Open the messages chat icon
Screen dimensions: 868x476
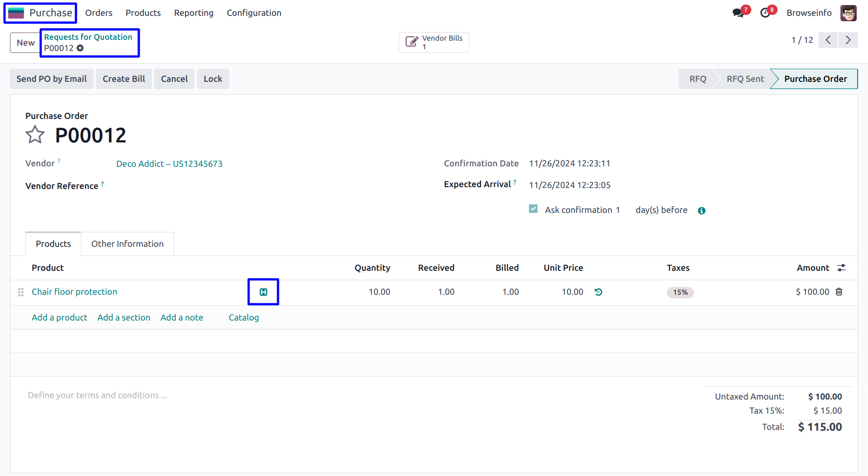pyautogui.click(x=738, y=13)
